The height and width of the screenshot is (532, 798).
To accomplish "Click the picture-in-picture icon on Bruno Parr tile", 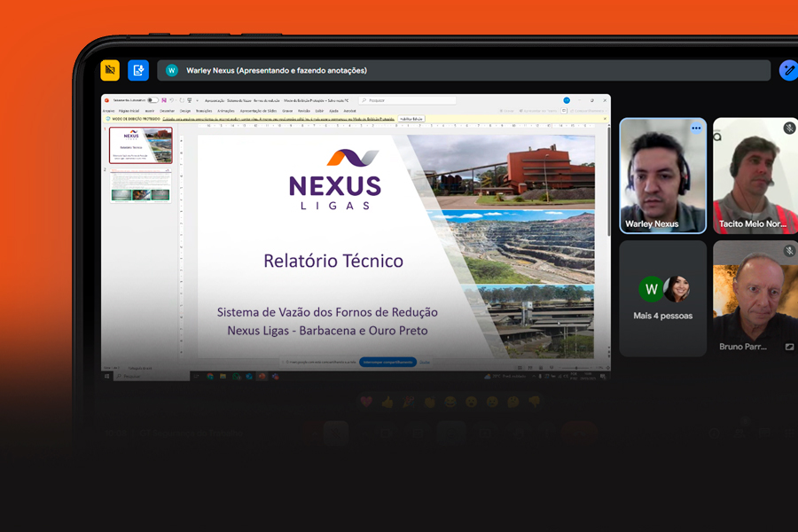I will point(789,347).
